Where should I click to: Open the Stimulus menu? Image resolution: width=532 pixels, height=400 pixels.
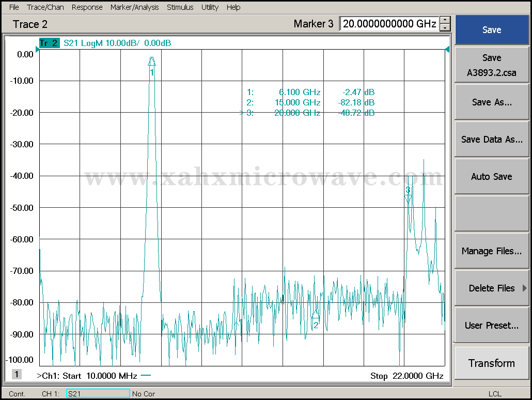(x=180, y=7)
